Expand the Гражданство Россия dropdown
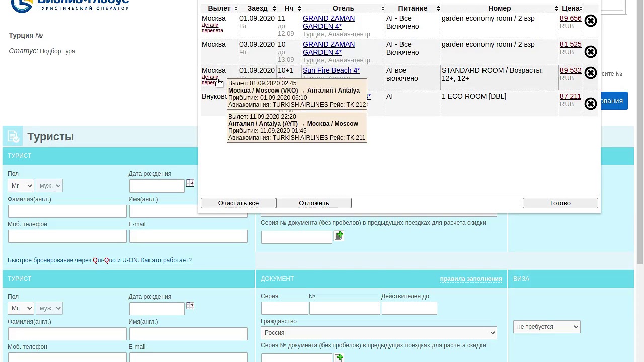Screen dimensions: 644x362 pos(379,333)
